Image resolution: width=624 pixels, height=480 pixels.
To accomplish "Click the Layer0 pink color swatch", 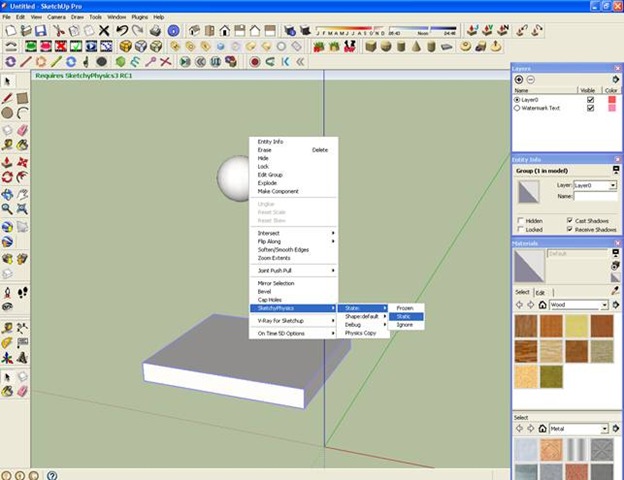I will [610, 100].
